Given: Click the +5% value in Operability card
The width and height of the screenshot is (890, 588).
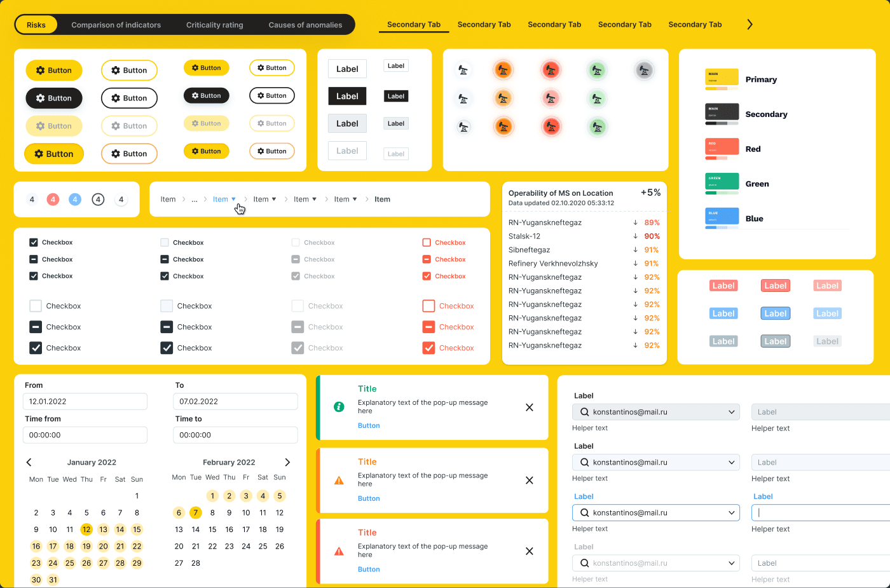Looking at the screenshot, I should [x=650, y=192].
